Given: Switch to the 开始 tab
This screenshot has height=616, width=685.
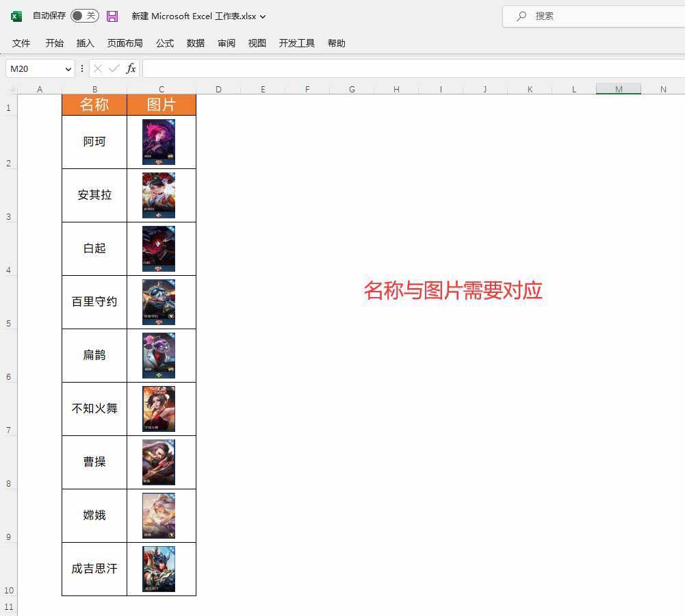Looking at the screenshot, I should click(55, 43).
